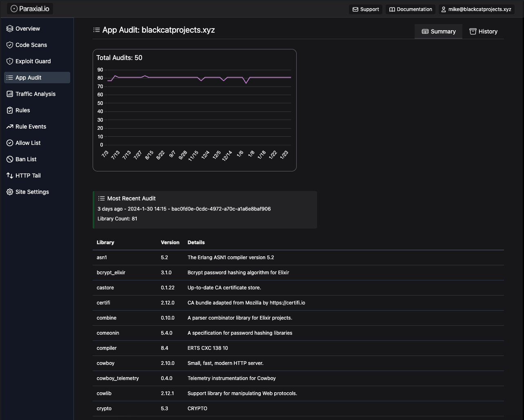Open the mike@blackcatprojects.xyz account menu
524x420 pixels.
coord(477,9)
